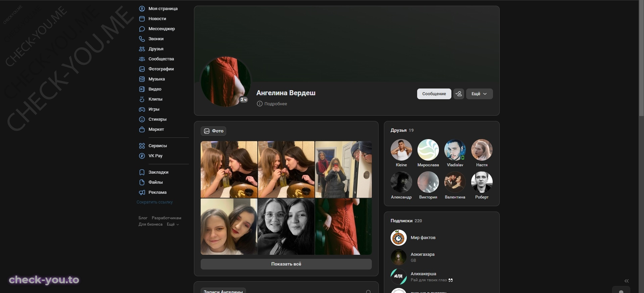Expand the footer Ещё menu
The width and height of the screenshot is (644, 293).
point(173,225)
